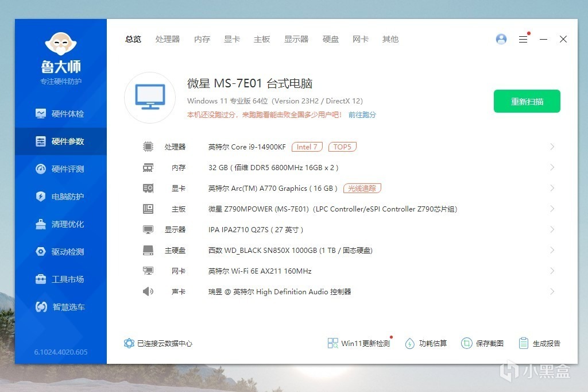Viewport: 588px width, 392px height.
Task: Open 功耗估算 power estimate
Action: click(425, 343)
